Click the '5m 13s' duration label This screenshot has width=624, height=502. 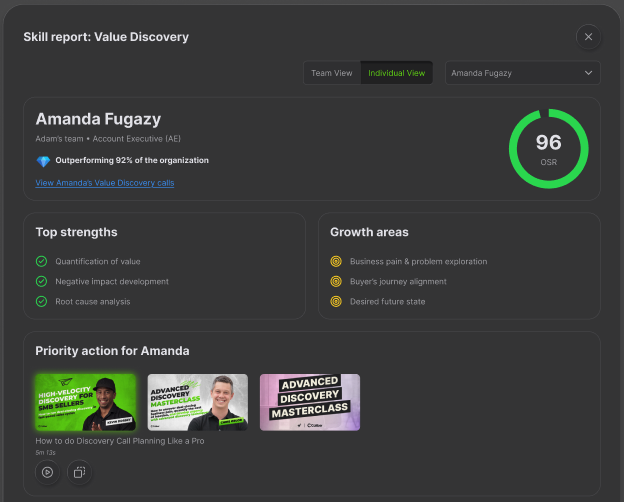(x=45, y=452)
